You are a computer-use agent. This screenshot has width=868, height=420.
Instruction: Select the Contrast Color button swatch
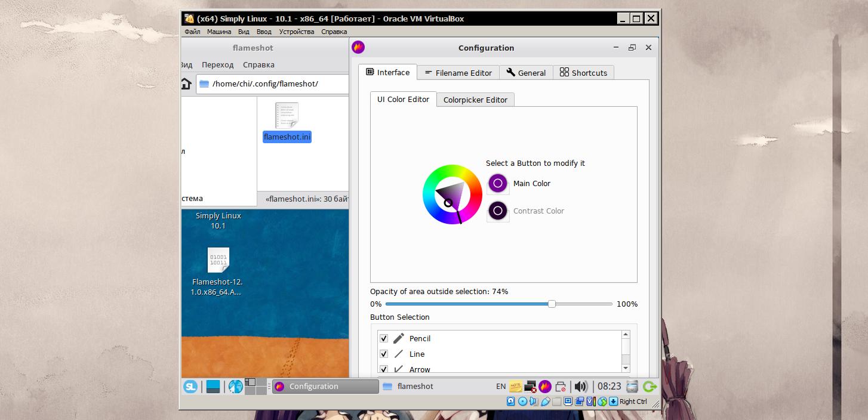pos(497,211)
